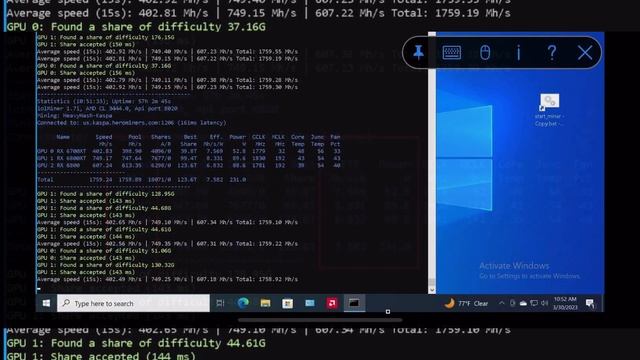Open session info in the remote toolbar
This screenshot has width=640, height=360.
pyautogui.click(x=518, y=53)
